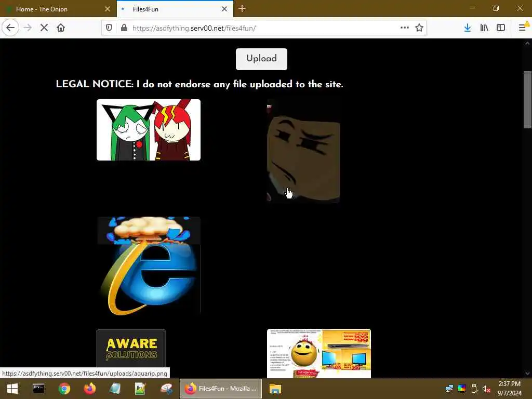
Task: Open the Firefox hamburger menu
Action: pyautogui.click(x=523, y=28)
